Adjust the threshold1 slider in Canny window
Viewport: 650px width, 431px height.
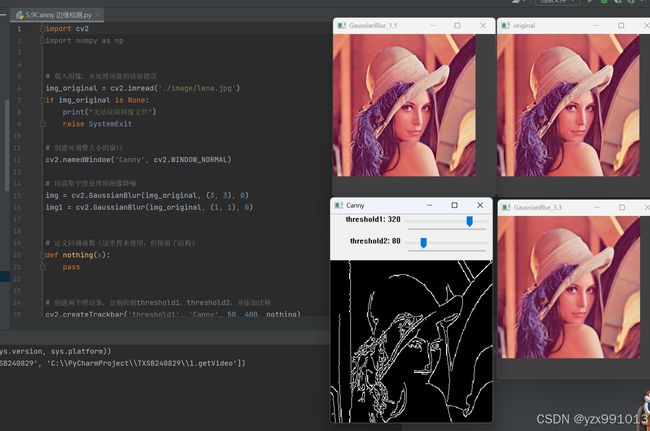pyautogui.click(x=469, y=221)
